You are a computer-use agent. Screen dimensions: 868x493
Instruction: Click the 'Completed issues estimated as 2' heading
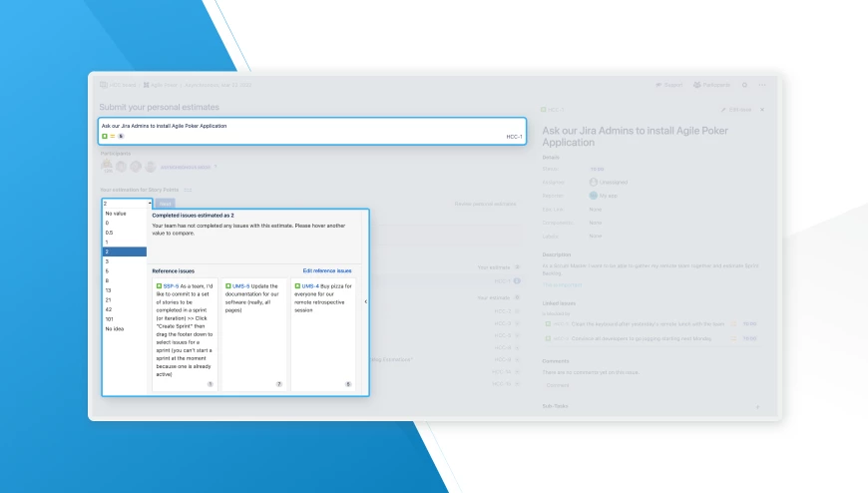click(x=194, y=215)
